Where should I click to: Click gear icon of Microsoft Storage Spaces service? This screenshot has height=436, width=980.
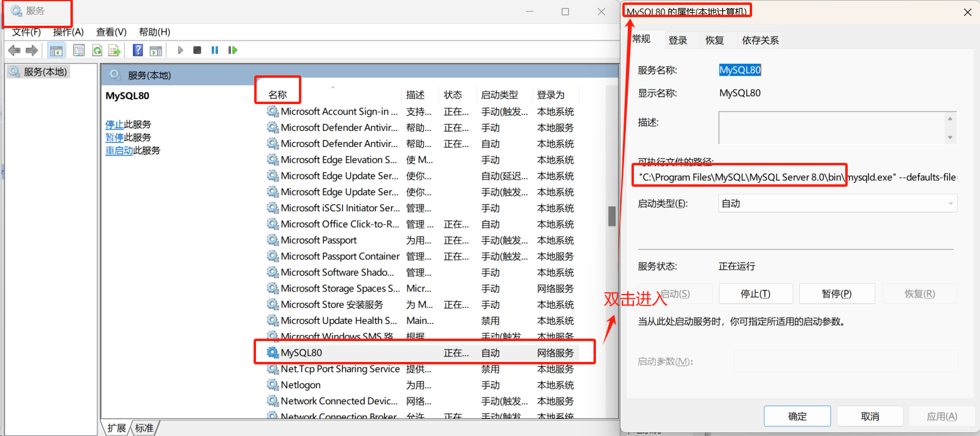[x=273, y=288]
